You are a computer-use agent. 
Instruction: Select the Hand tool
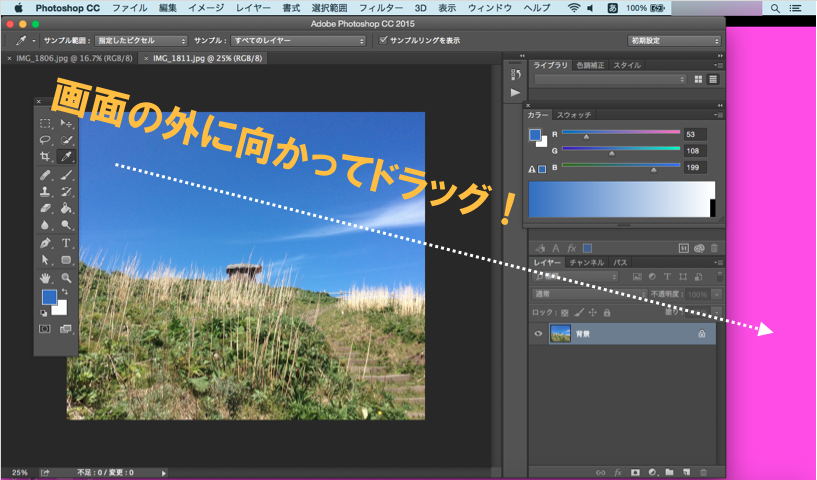[x=45, y=278]
